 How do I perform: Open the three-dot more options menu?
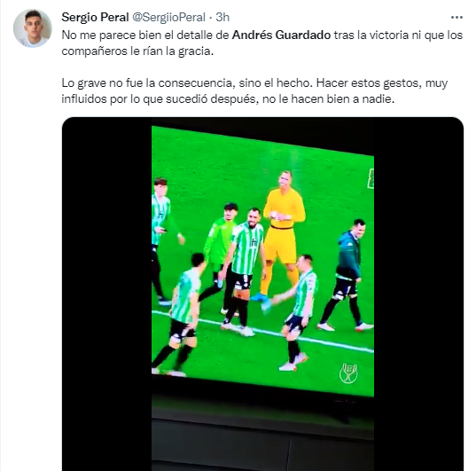(x=456, y=18)
